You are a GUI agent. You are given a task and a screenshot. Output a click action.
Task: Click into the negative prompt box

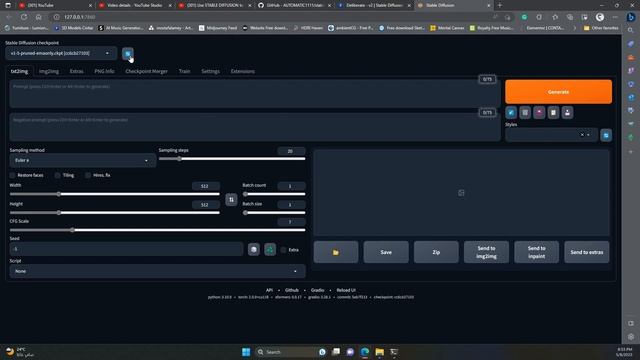tap(255, 127)
